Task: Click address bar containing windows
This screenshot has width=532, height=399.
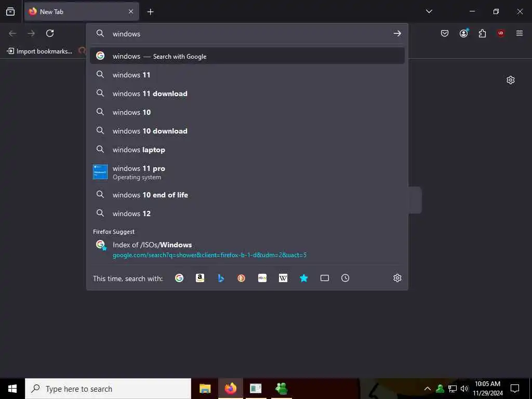Action: coord(248,34)
